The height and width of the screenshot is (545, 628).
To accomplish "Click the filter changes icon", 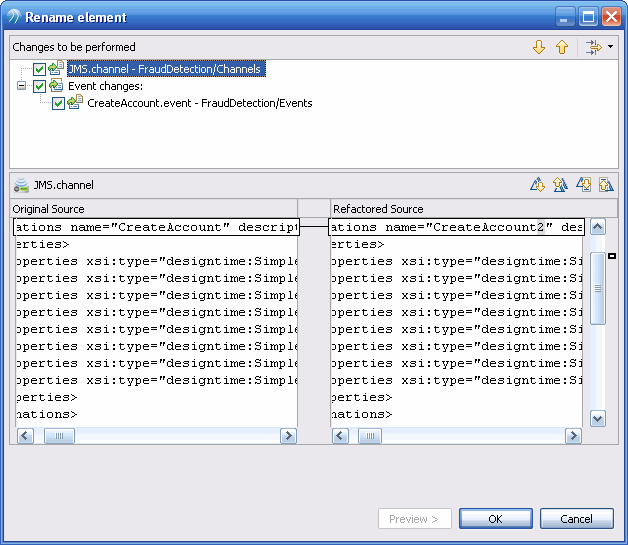I will point(593,47).
